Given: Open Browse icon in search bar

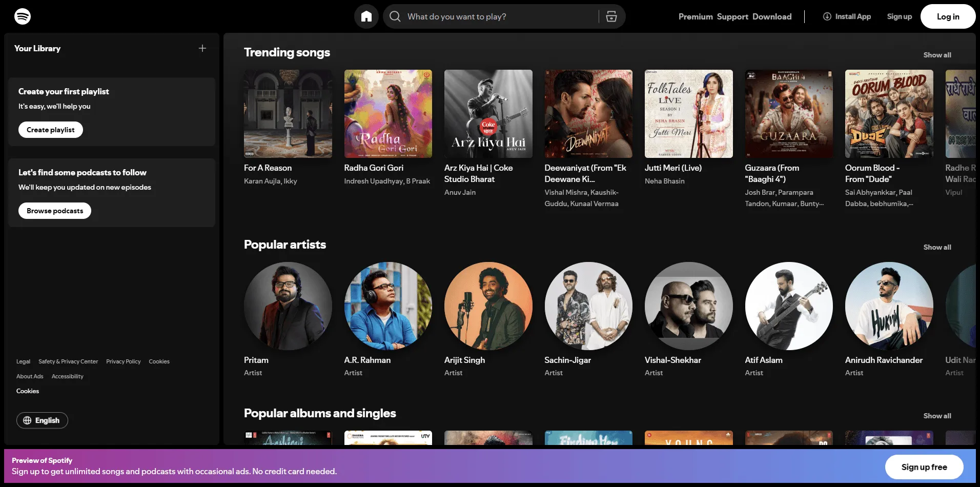Looking at the screenshot, I should 611,16.
